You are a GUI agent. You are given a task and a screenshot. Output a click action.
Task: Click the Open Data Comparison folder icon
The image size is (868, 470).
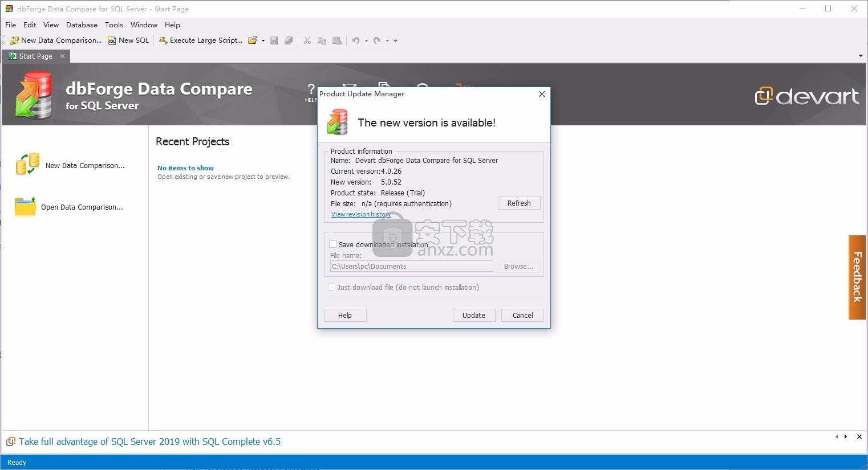click(x=25, y=206)
